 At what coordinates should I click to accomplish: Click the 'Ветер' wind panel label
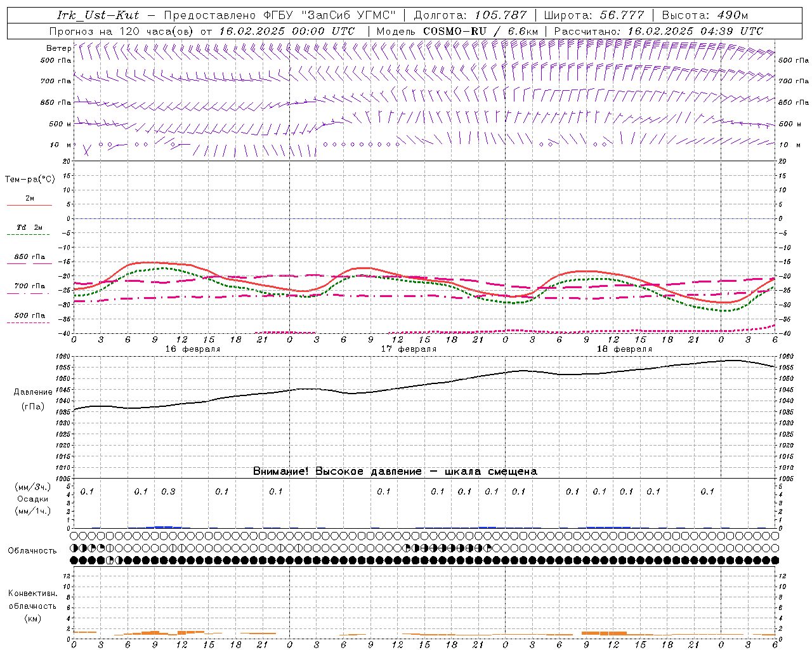(x=59, y=48)
